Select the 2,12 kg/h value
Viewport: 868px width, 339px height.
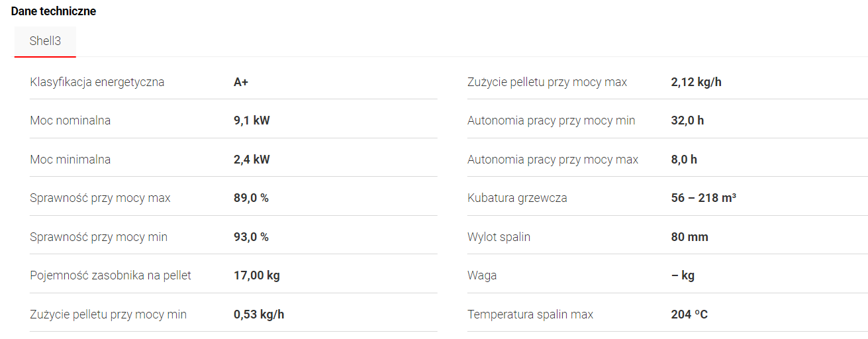coord(696,82)
